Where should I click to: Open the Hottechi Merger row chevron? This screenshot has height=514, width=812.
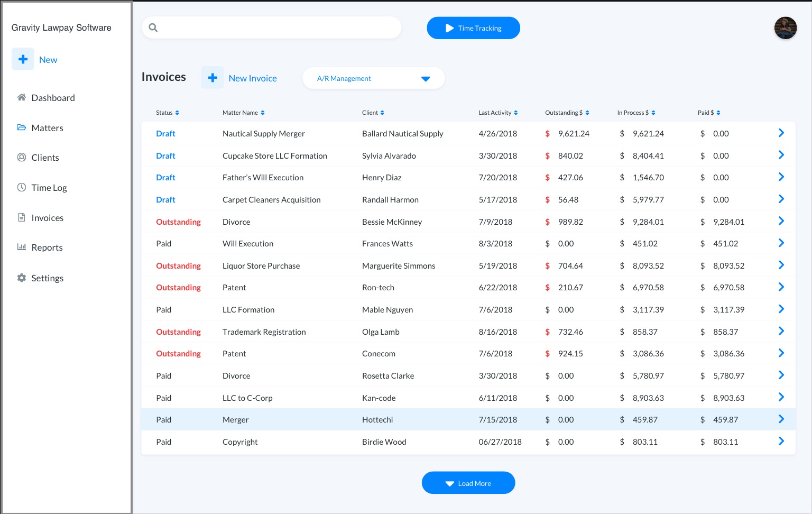(x=781, y=419)
